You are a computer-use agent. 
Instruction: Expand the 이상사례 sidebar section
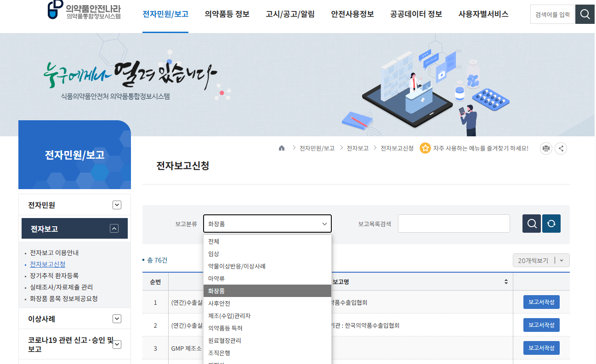pos(117,318)
